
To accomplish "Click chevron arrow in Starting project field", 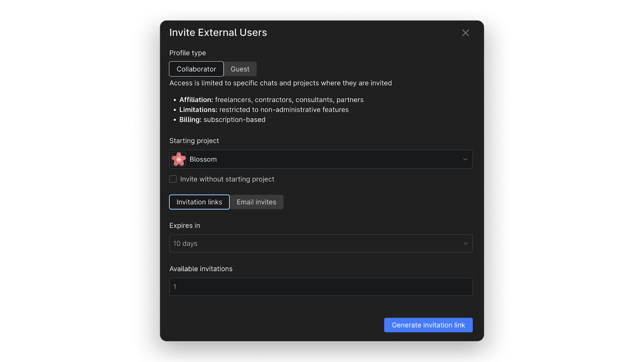I will pos(465,159).
